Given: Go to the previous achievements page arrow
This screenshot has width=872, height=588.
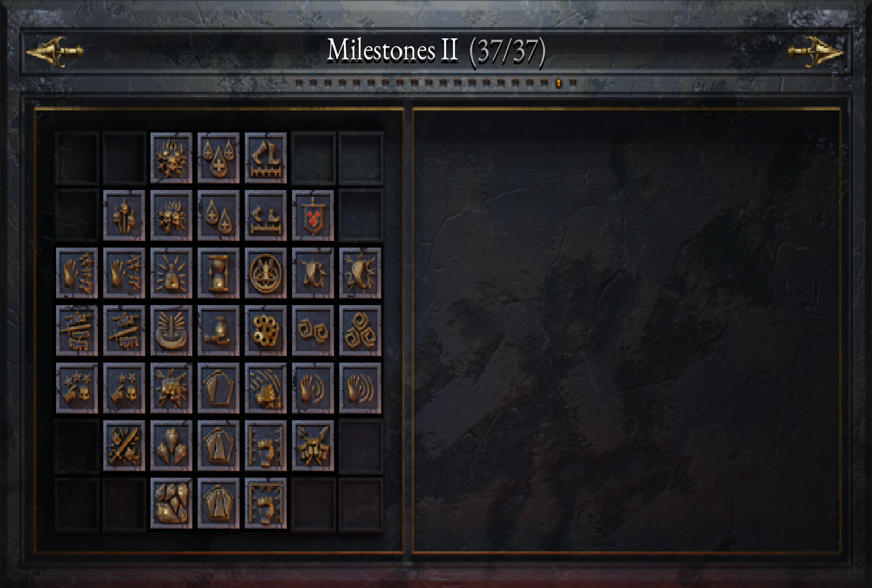Looking at the screenshot, I should pos(54,52).
